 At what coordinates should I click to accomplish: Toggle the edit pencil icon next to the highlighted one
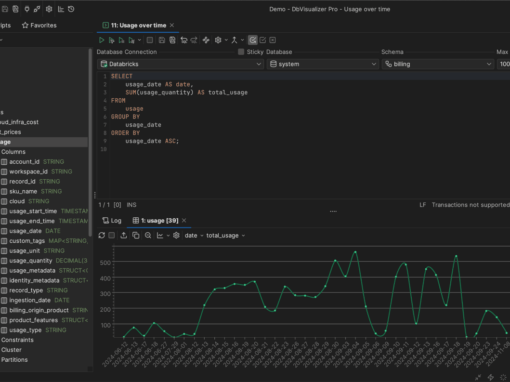click(263, 40)
